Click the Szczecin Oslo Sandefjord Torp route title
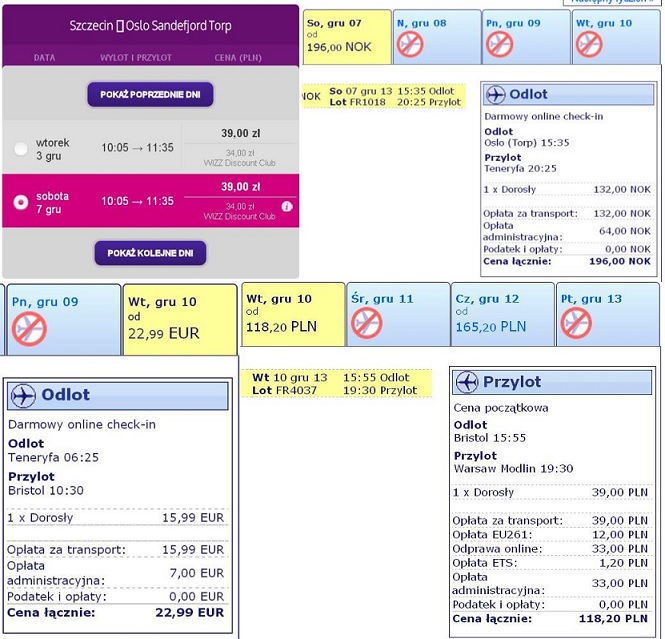Image resolution: width=665 pixels, height=639 pixels. 150,26
